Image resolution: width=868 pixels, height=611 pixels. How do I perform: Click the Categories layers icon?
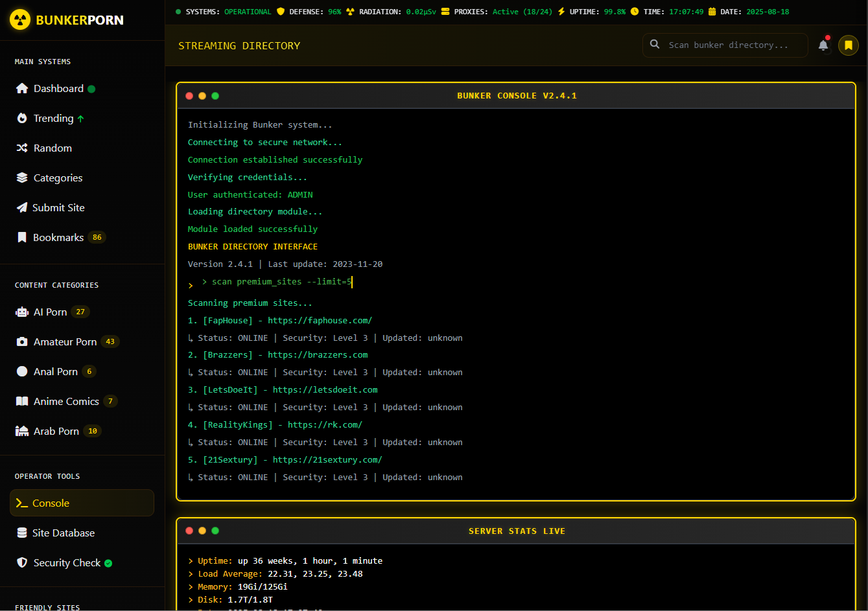[x=22, y=178]
